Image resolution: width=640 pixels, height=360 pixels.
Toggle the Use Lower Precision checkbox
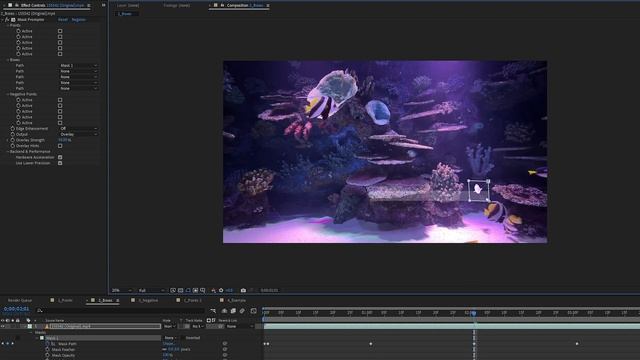60,163
